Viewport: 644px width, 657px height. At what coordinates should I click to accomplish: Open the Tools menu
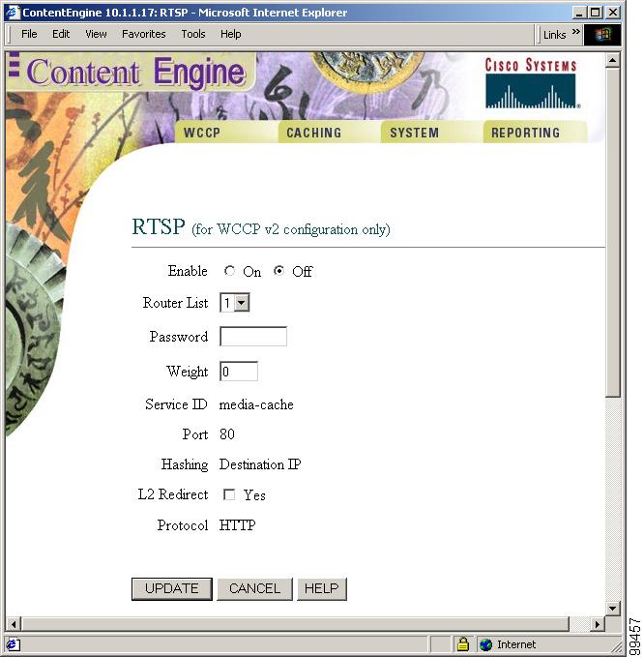(193, 34)
